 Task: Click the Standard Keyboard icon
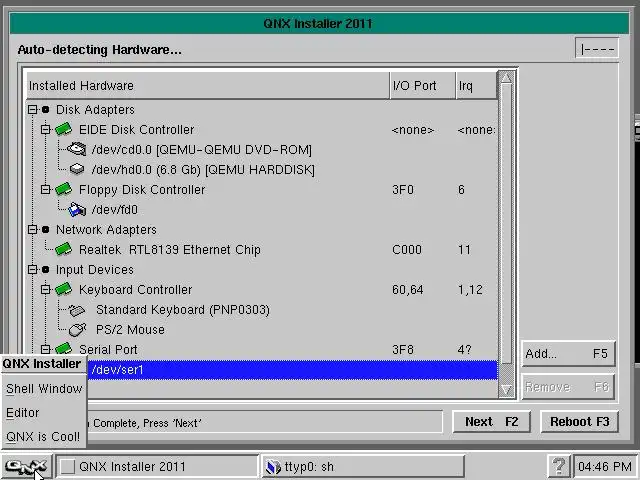coord(77,310)
